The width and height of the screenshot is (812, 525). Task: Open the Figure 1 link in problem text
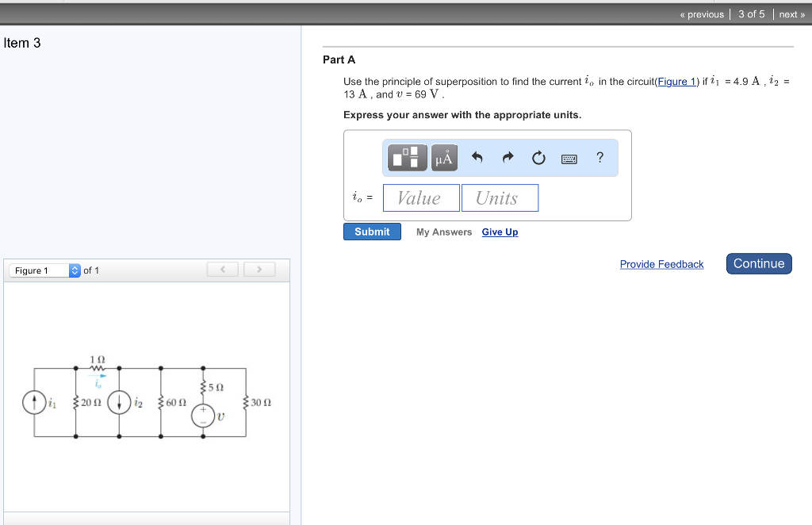(676, 81)
